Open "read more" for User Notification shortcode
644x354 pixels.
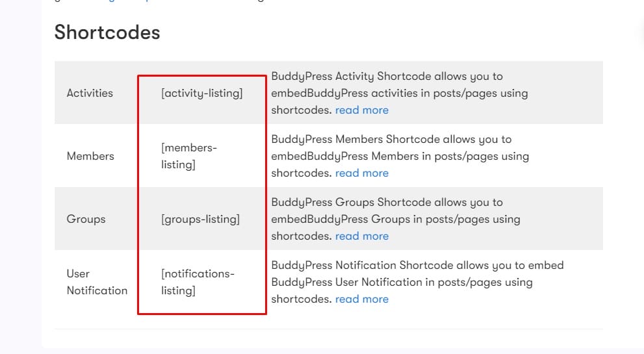point(362,299)
